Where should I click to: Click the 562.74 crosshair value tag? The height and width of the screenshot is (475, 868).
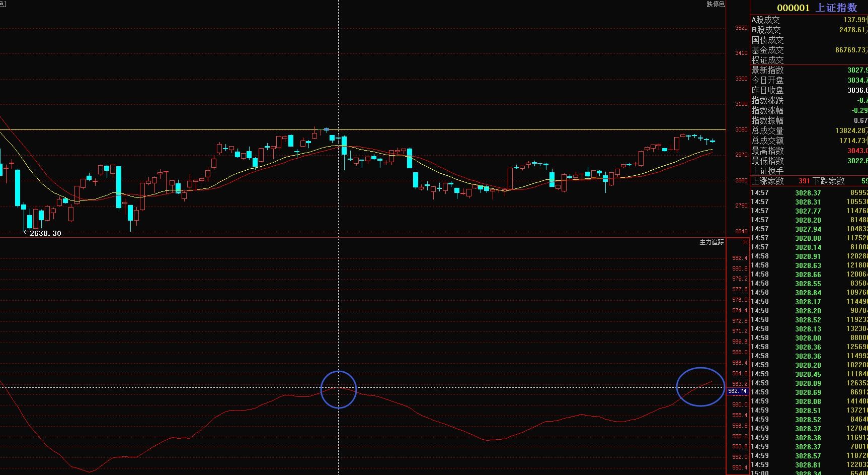[737, 391]
